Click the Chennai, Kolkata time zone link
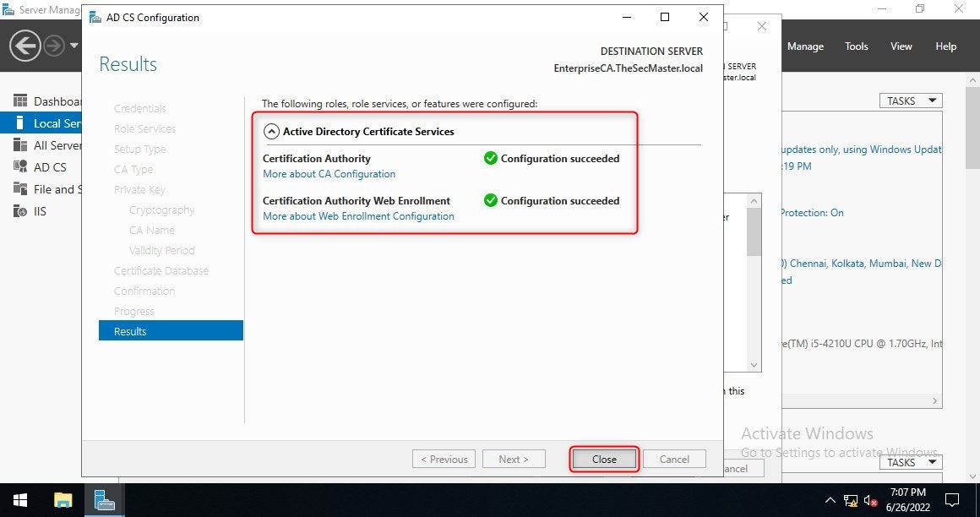This screenshot has width=980, height=517. pyautogui.click(x=861, y=264)
